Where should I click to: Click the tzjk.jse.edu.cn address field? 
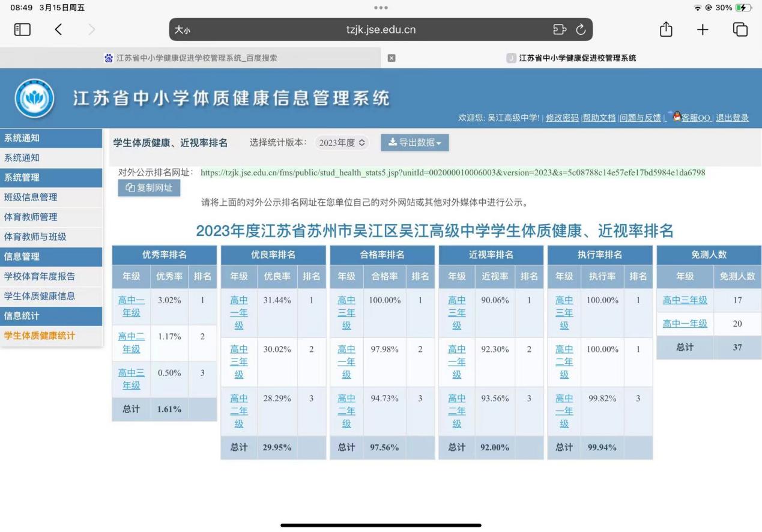click(x=381, y=29)
